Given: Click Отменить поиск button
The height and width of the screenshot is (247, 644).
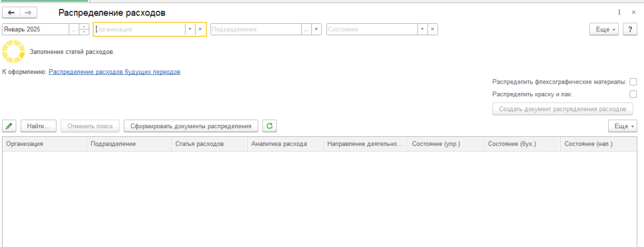Looking at the screenshot, I should point(91,126).
